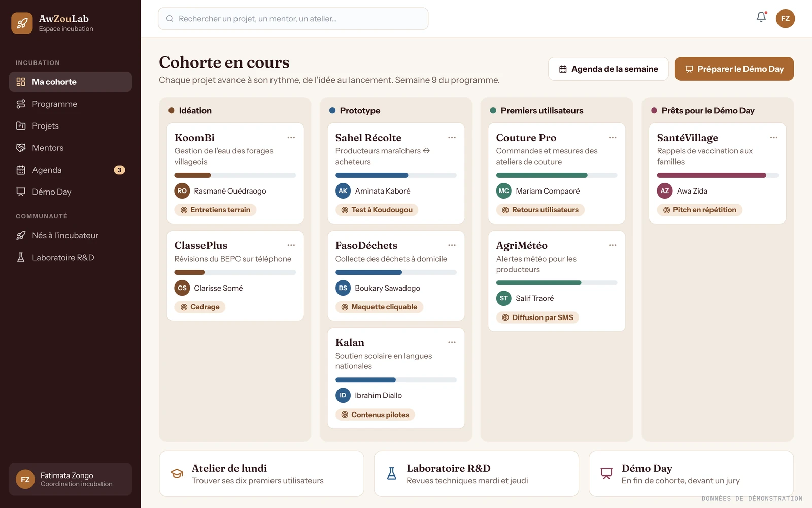Click the graduation cap icon for Atelier de lundi
812x508 pixels.
177,473
